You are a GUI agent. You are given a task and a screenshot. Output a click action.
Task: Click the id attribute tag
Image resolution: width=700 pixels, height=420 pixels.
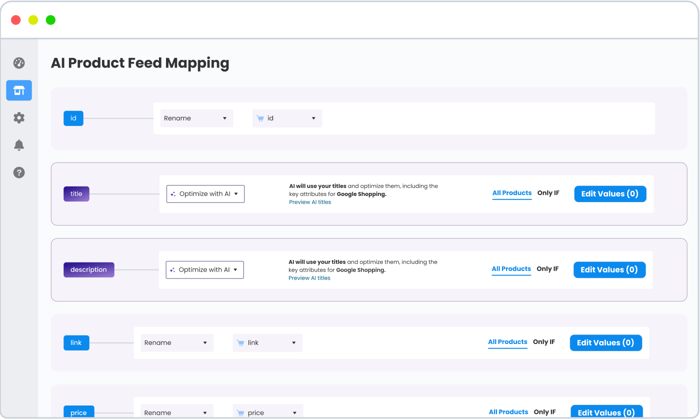(73, 118)
